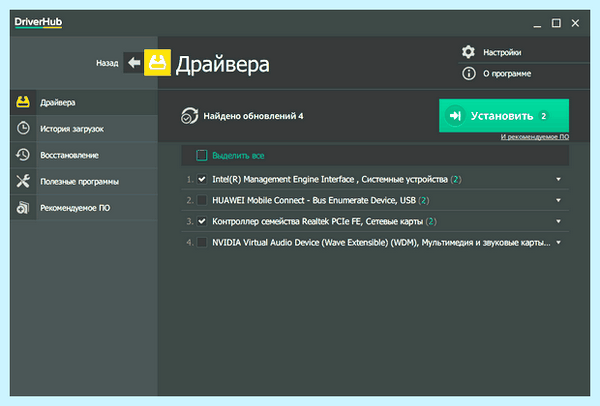Open the Драйвера sidebar section
The image size is (600, 406).
[84, 102]
